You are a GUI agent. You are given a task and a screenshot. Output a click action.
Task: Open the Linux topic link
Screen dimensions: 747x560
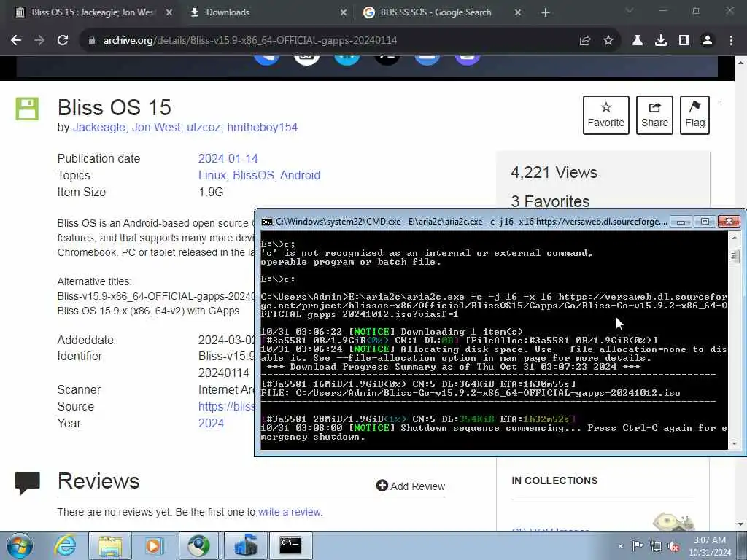click(x=212, y=175)
